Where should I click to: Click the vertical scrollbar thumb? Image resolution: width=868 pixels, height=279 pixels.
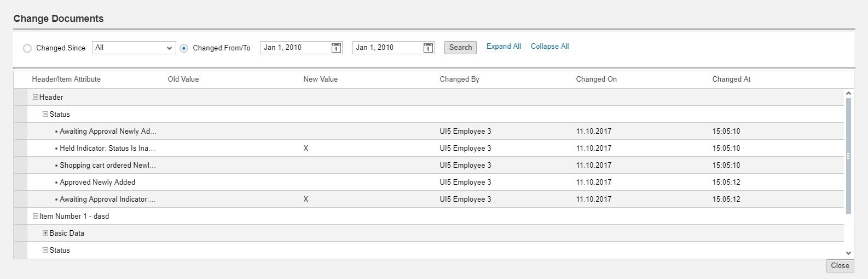click(x=848, y=156)
